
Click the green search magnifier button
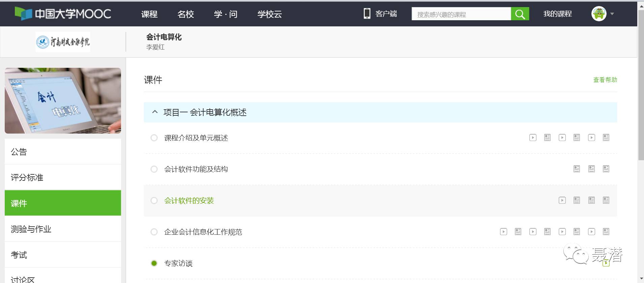[520, 14]
